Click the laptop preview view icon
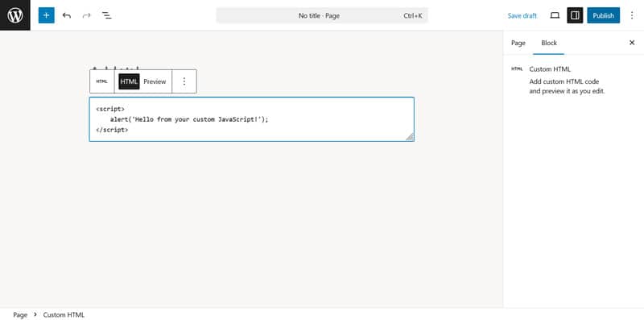Image resolution: width=644 pixels, height=320 pixels. (x=555, y=15)
